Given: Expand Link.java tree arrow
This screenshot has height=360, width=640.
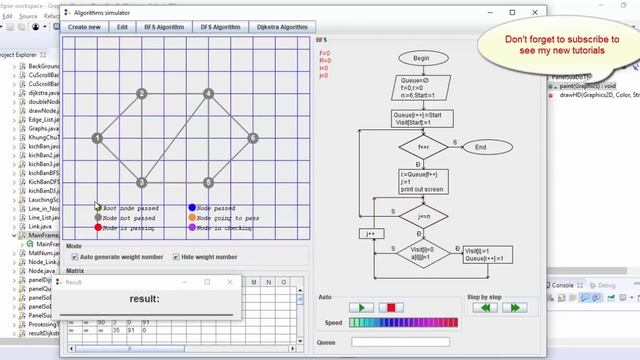Looking at the screenshot, I should point(14,227).
